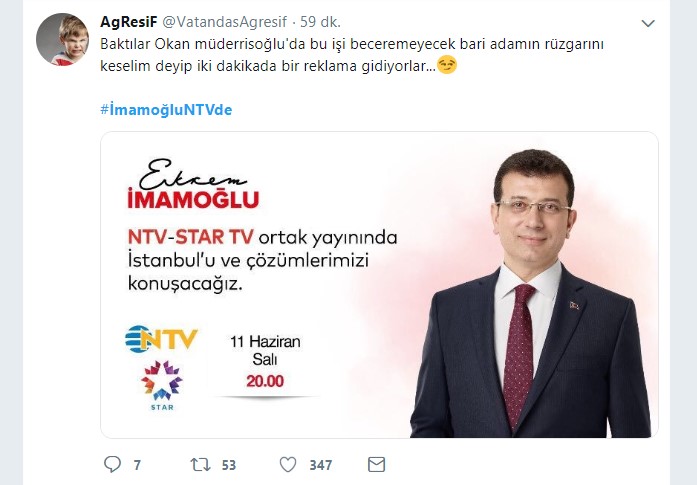This screenshot has width=697, height=485.
Task: Click the NTV logo in the image
Action: (161, 339)
